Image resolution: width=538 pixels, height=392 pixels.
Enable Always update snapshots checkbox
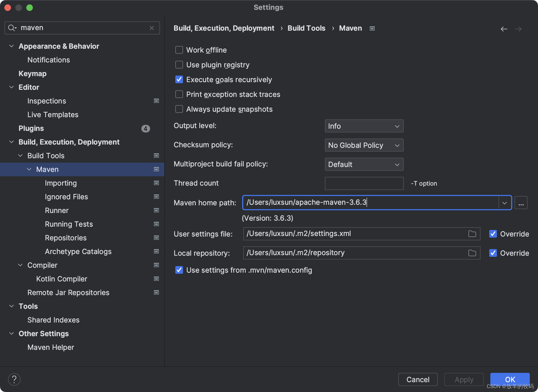tap(179, 109)
